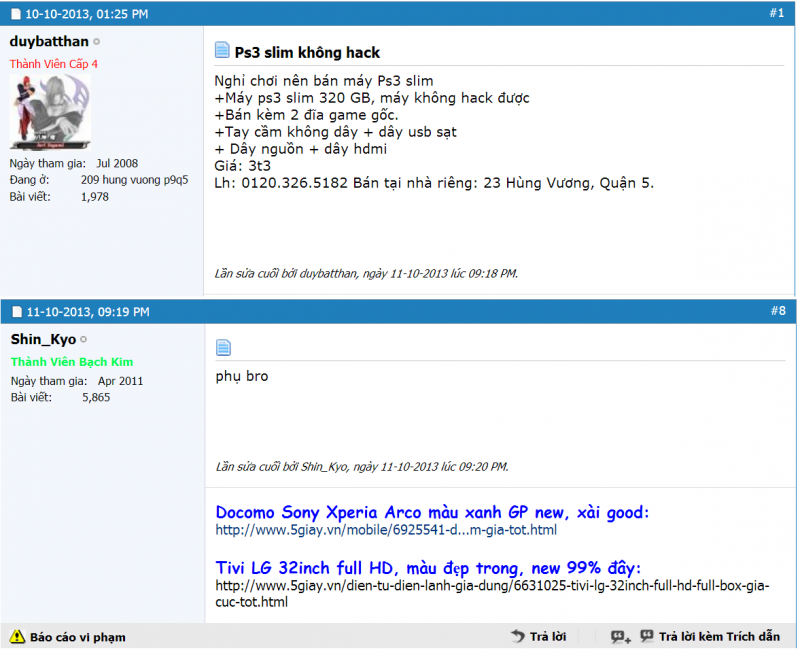Click the post icon beside 'Ps3 slim không hack'

[223, 51]
